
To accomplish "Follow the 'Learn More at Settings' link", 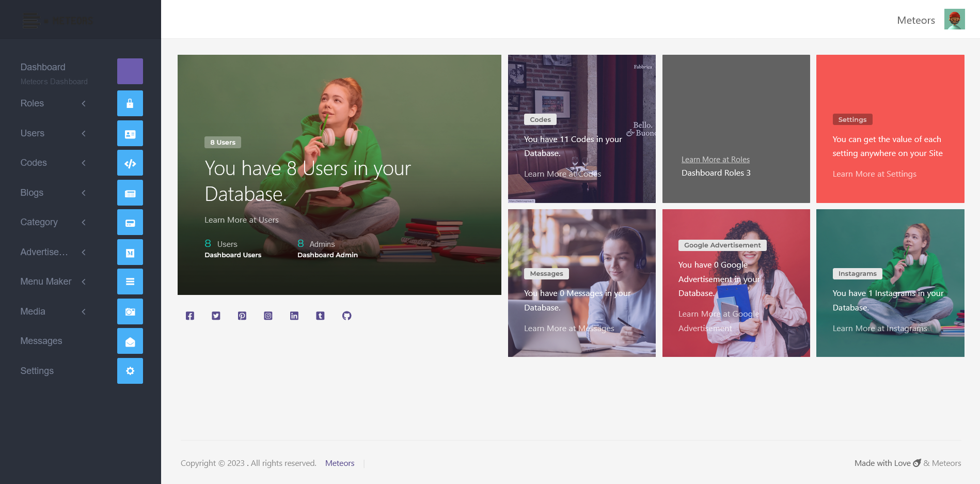I will click(x=875, y=174).
